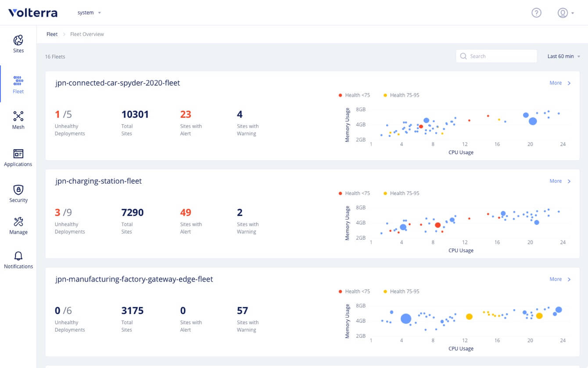588x368 pixels.
Task: Open the Notifications bell icon
Action: 18,256
